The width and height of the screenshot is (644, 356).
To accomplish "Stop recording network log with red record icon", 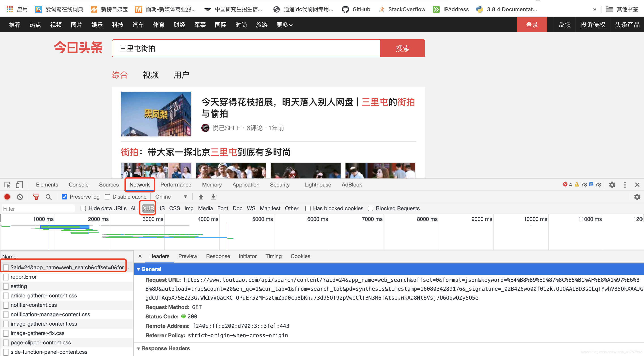I will point(7,197).
